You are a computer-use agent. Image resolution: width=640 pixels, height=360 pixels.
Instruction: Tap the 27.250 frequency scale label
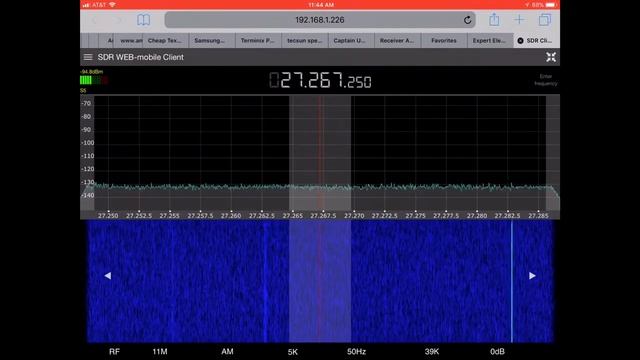[x=108, y=216]
